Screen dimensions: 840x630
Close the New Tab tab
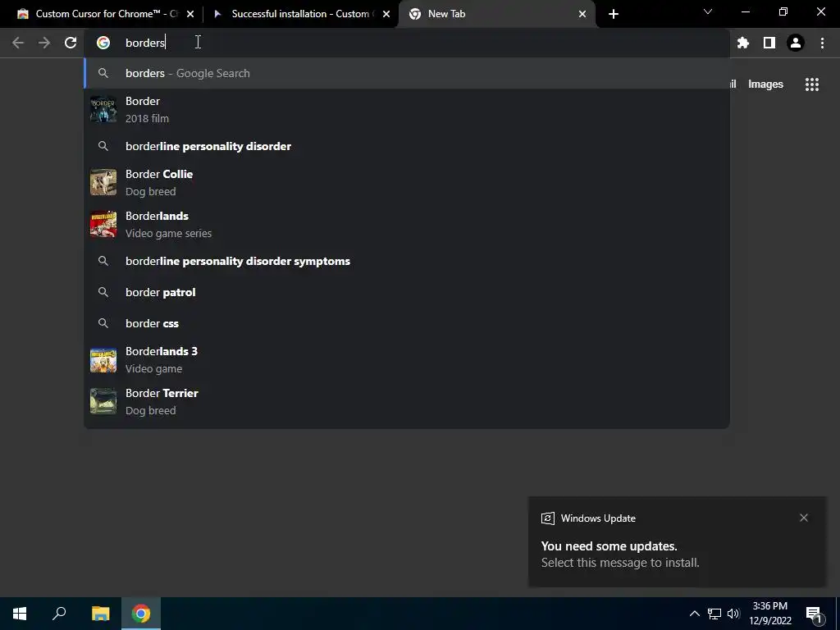tap(582, 14)
